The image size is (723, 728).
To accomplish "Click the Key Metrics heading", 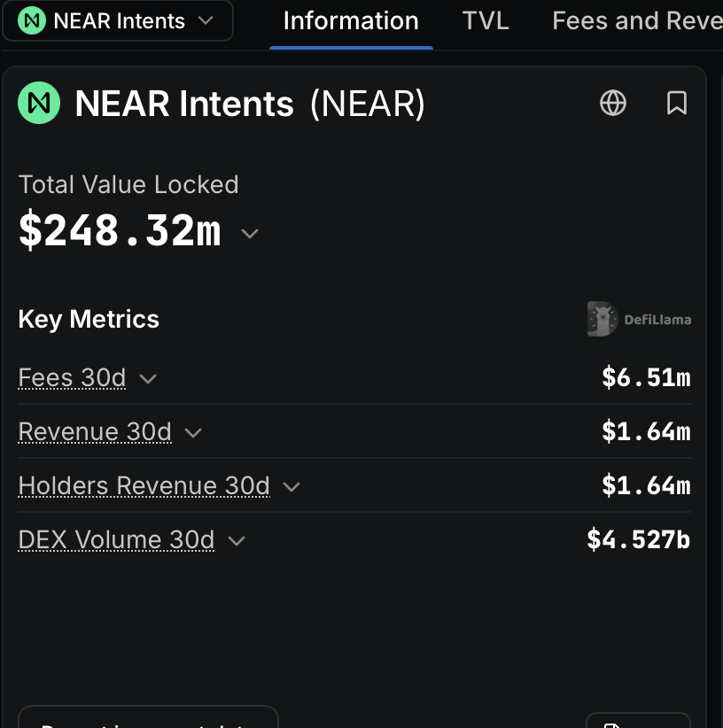I will tap(89, 320).
